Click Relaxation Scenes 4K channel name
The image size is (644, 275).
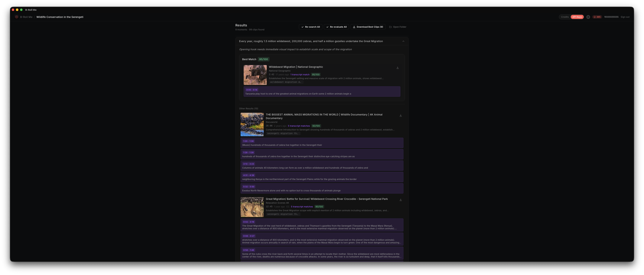tap(277, 203)
